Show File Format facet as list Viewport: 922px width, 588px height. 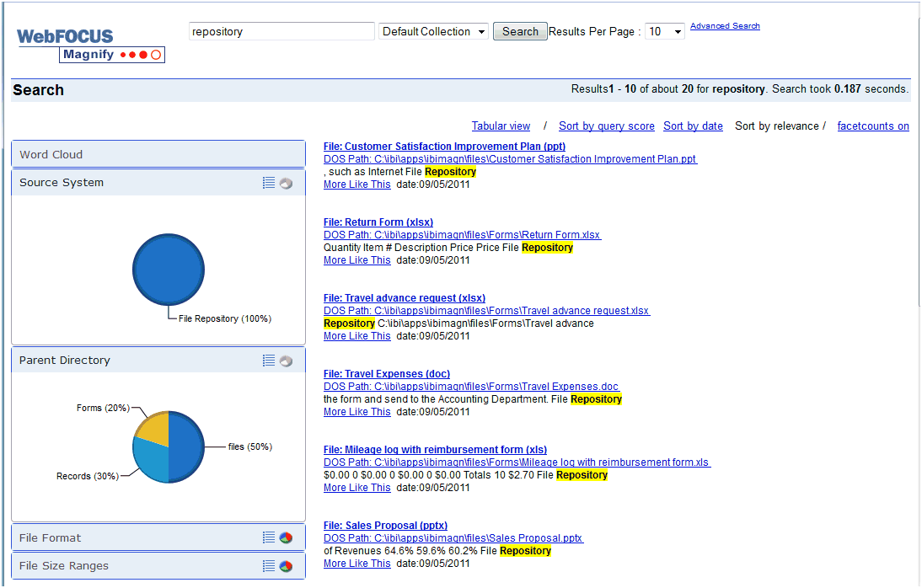(x=269, y=537)
